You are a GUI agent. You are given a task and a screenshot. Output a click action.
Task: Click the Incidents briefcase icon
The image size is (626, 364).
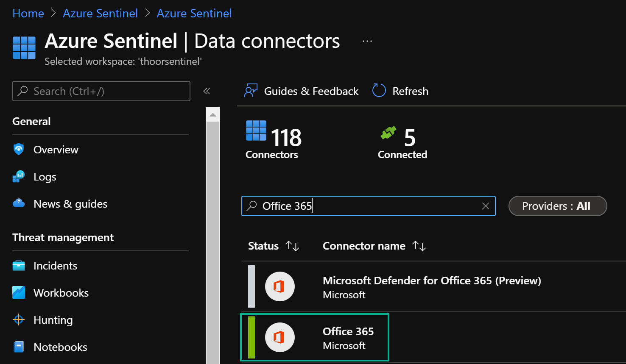[19, 266]
